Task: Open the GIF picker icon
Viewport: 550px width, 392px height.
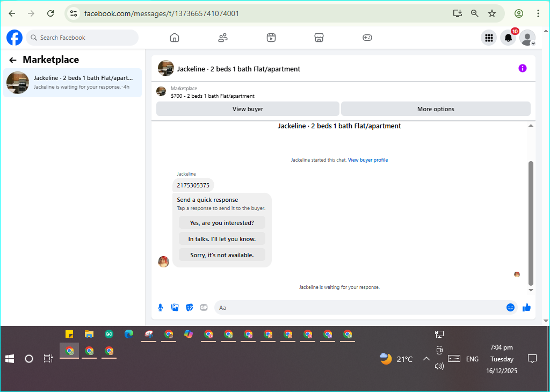Action: 204,308
